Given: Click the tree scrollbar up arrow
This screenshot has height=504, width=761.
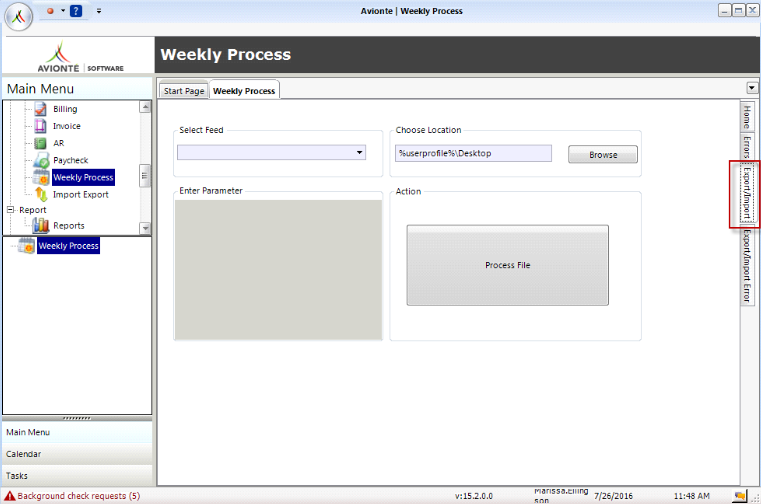Looking at the screenshot, I should click(x=145, y=107).
